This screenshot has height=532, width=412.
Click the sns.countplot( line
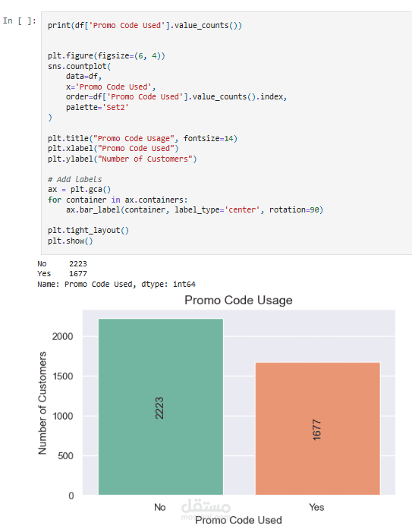(x=80, y=66)
